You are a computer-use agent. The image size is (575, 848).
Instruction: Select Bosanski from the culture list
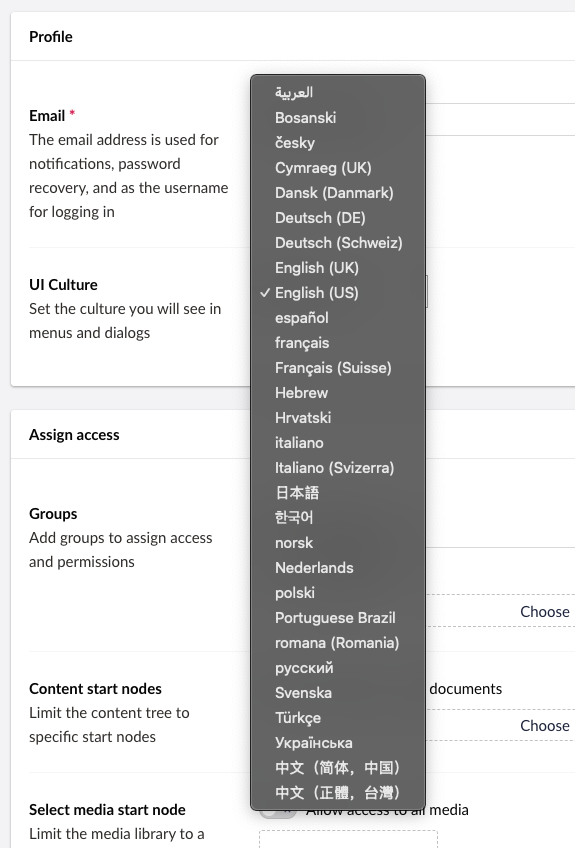pos(338,117)
